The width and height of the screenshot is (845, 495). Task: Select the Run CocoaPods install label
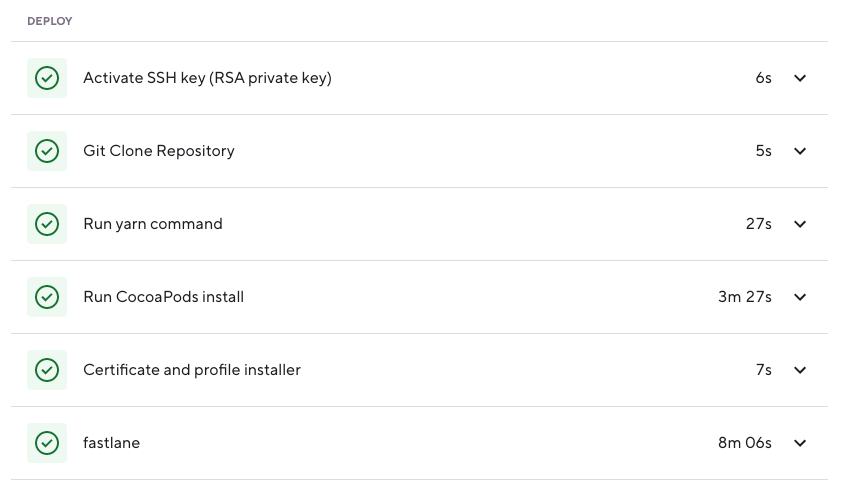pos(163,297)
